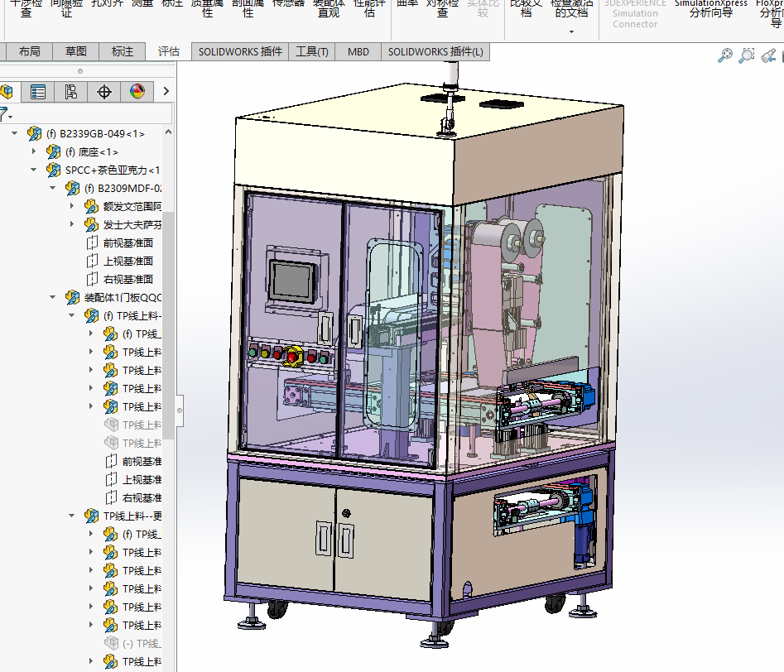
Task: Open the DisplayManager color ball tab
Action: [137, 92]
